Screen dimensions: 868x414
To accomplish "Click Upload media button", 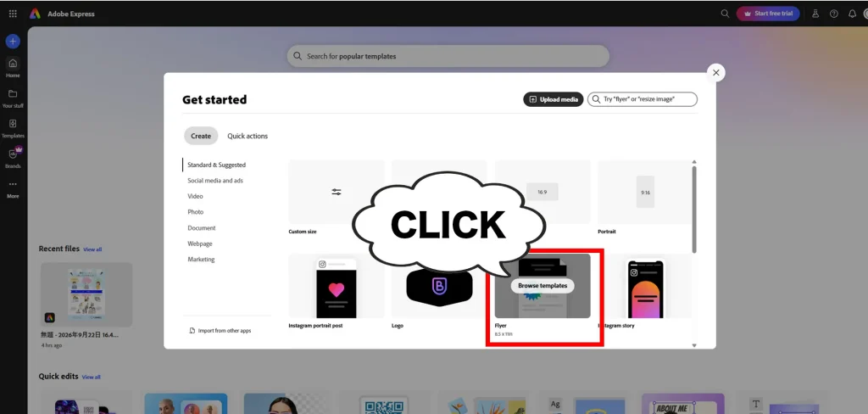I will click(x=553, y=99).
